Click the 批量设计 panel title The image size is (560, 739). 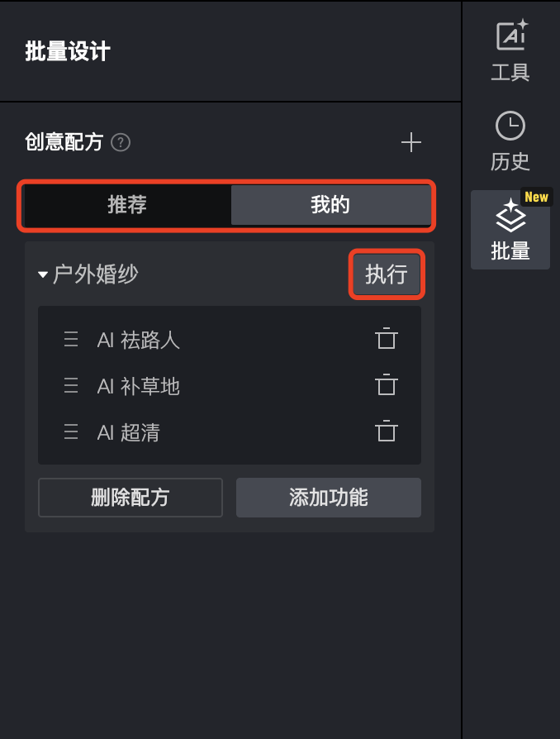tap(68, 52)
